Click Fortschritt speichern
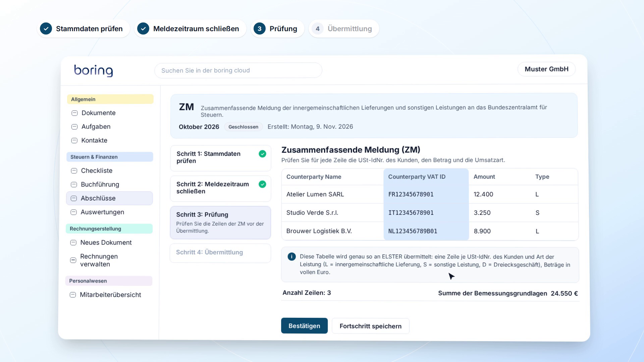Viewport: 644px width, 362px height. pos(371,326)
